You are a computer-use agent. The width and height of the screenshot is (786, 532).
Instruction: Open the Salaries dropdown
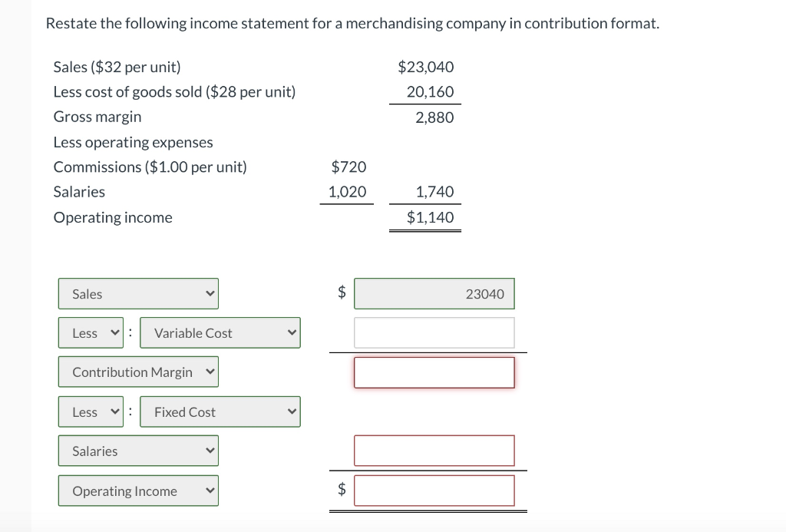[138, 451]
